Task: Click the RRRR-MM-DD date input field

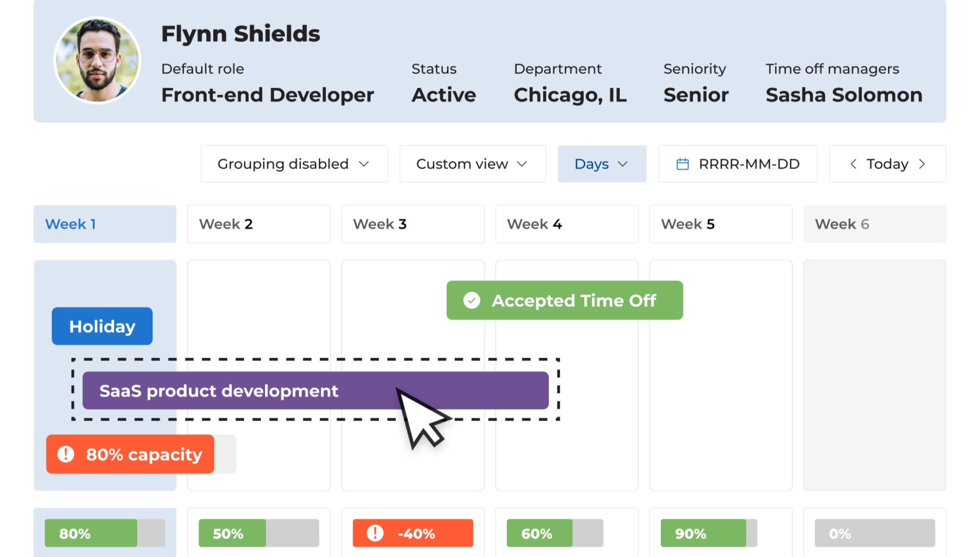Action: pos(749,164)
